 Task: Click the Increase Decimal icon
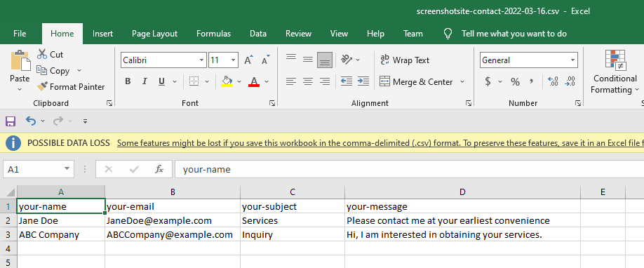(x=553, y=81)
